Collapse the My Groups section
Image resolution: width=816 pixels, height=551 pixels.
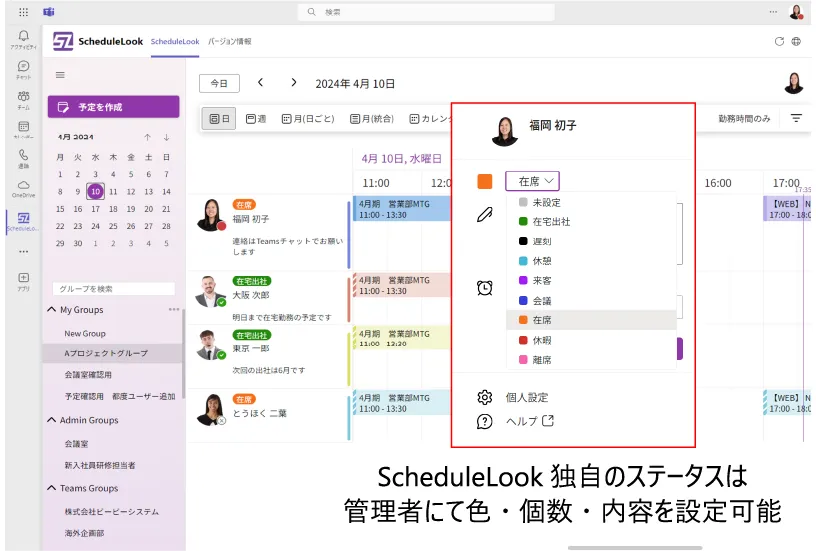pyautogui.click(x=52, y=310)
